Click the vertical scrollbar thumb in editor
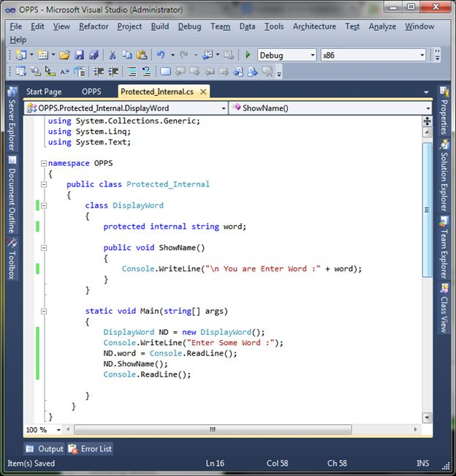The image size is (456, 476). click(x=427, y=210)
